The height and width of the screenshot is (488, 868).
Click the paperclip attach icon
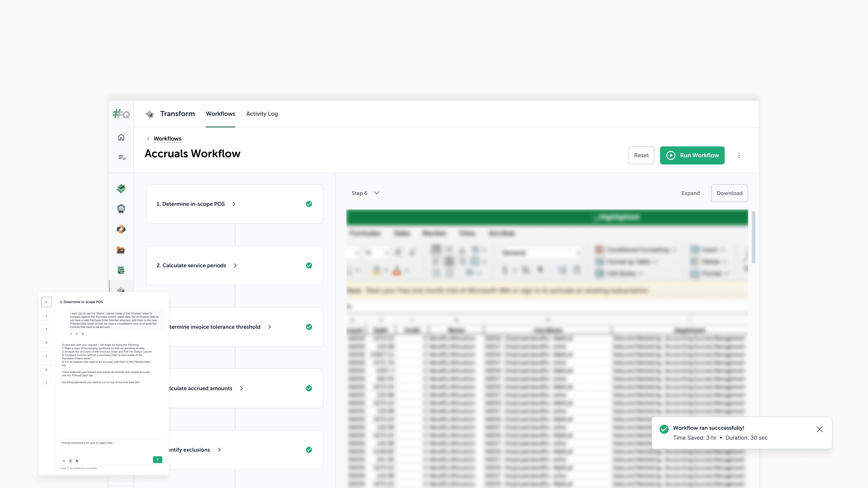pyautogui.click(x=71, y=461)
